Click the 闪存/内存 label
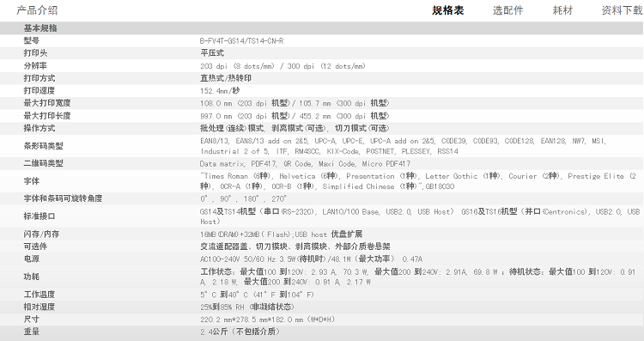This screenshot has height=341, width=644. (x=41, y=234)
